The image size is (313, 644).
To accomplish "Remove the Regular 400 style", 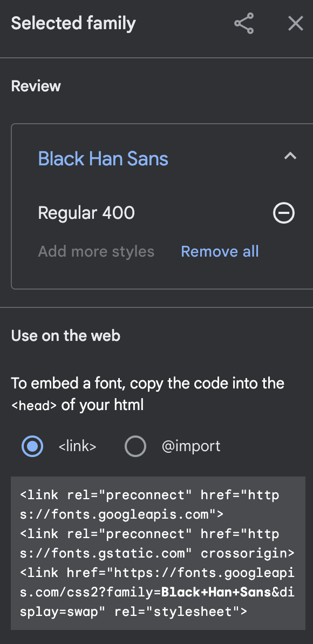I will pyautogui.click(x=284, y=213).
